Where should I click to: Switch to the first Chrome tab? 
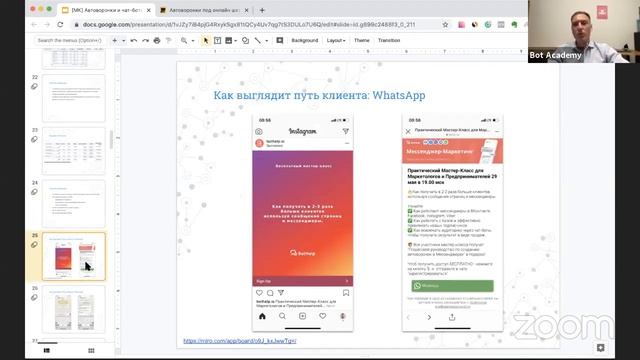pyautogui.click(x=105, y=10)
